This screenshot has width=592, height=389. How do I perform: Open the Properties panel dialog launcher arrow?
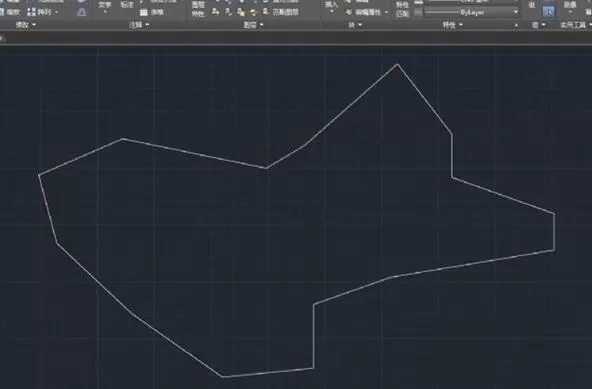[x=516, y=26]
